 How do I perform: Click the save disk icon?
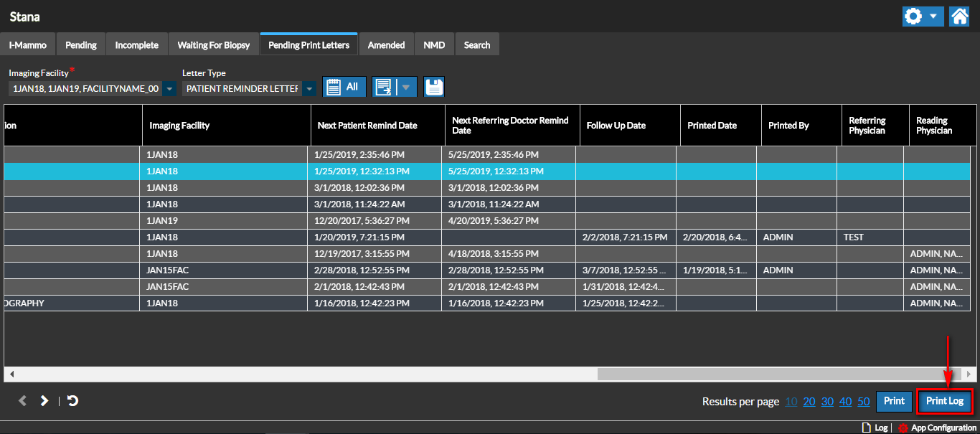[434, 88]
